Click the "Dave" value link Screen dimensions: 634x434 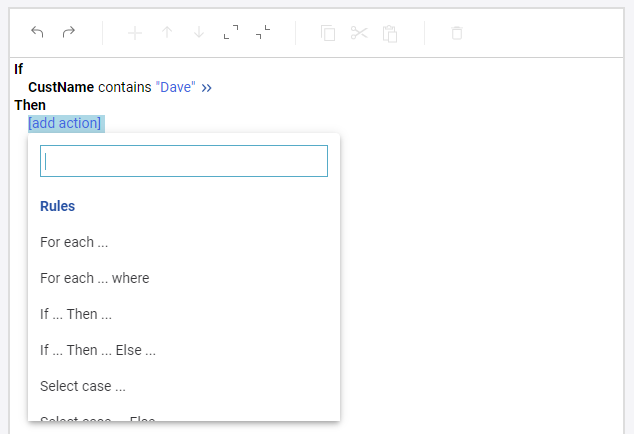click(x=175, y=88)
